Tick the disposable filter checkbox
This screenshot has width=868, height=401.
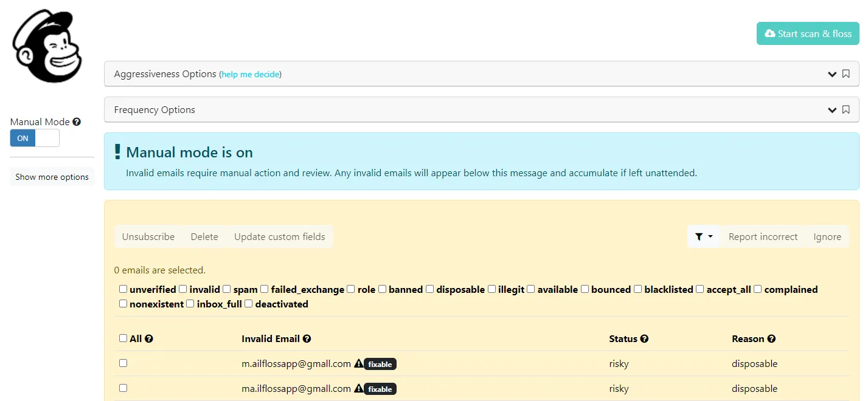pyautogui.click(x=430, y=289)
